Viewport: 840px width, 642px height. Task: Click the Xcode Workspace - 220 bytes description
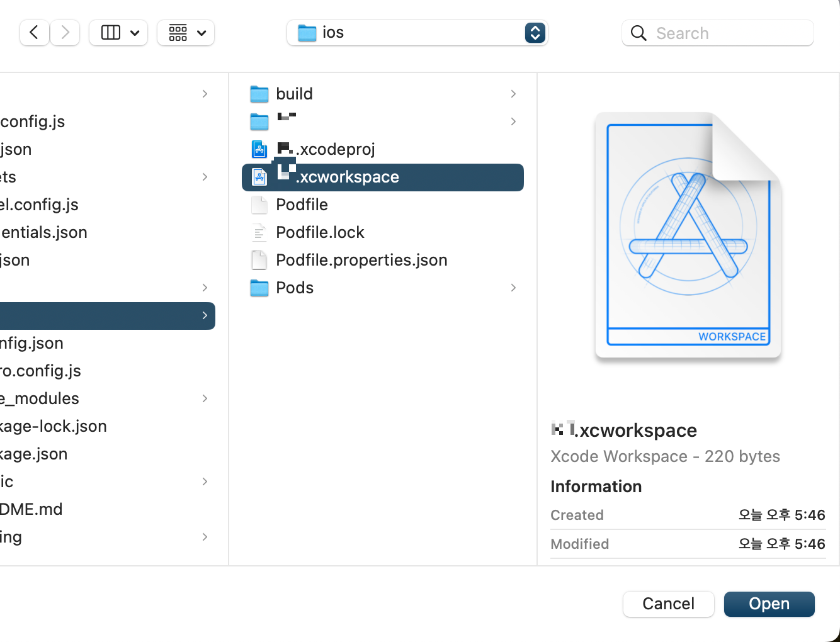coord(665,456)
